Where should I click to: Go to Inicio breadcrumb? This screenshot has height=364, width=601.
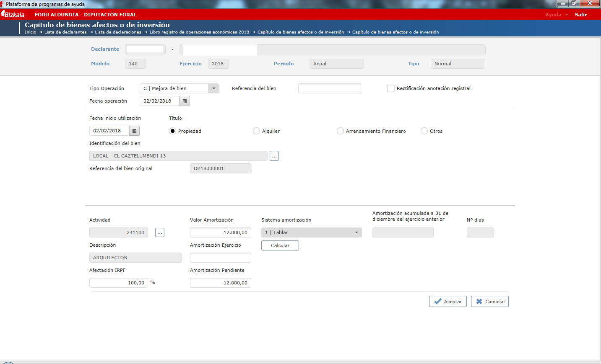[31, 32]
